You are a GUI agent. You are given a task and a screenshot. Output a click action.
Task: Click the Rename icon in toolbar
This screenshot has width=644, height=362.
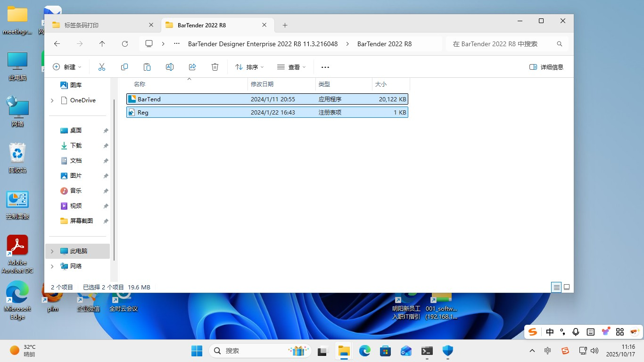170,67
